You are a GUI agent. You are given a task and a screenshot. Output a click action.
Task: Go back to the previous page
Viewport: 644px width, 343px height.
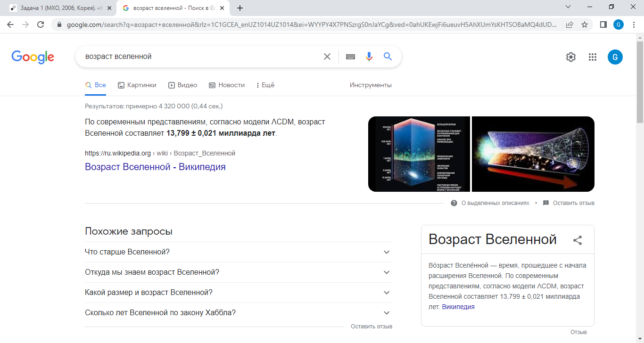(x=10, y=24)
